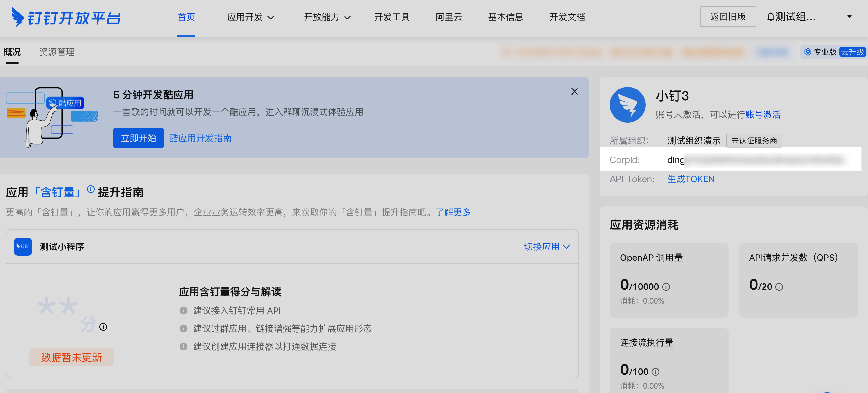Click the 酷应用 banner illustration
The width and height of the screenshot is (868, 393).
(52, 117)
